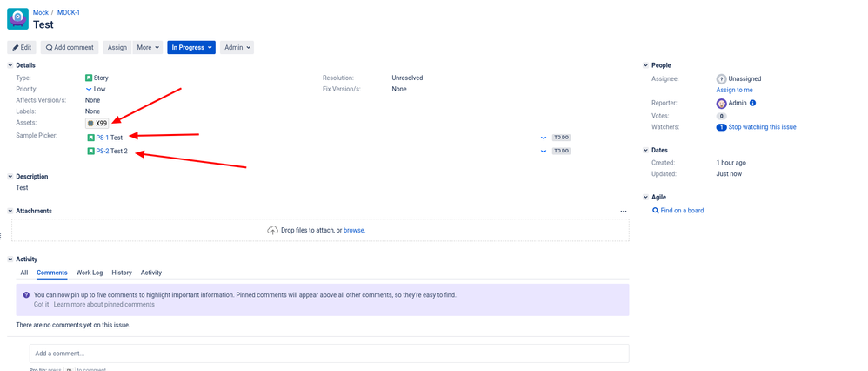Click the Affects Version/s None value
This screenshot has height=371, width=868.
pos(92,100)
